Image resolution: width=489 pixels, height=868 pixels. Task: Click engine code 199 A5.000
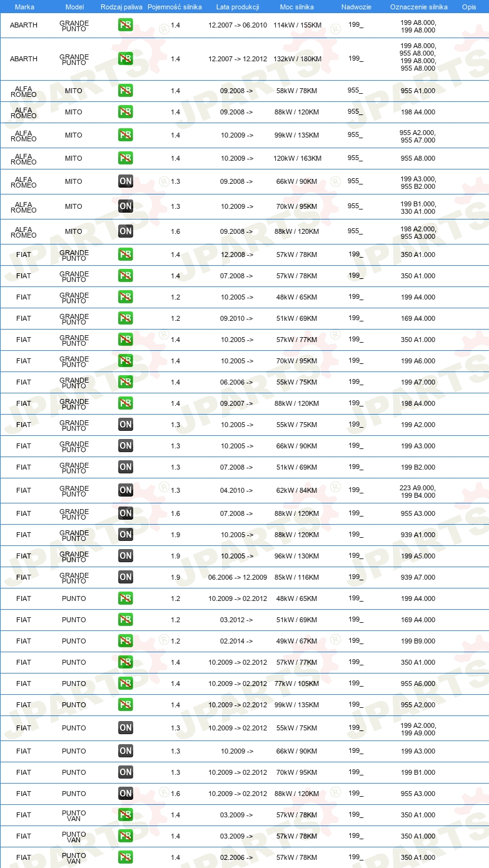(418, 556)
